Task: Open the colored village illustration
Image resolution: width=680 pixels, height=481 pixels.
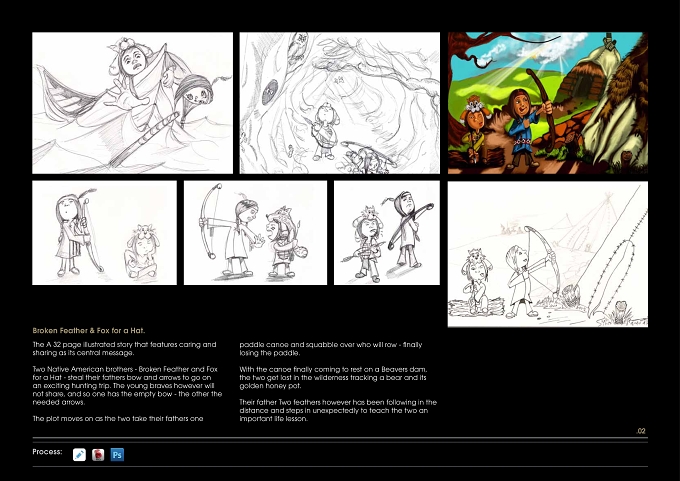Action: pyautogui.click(x=548, y=103)
